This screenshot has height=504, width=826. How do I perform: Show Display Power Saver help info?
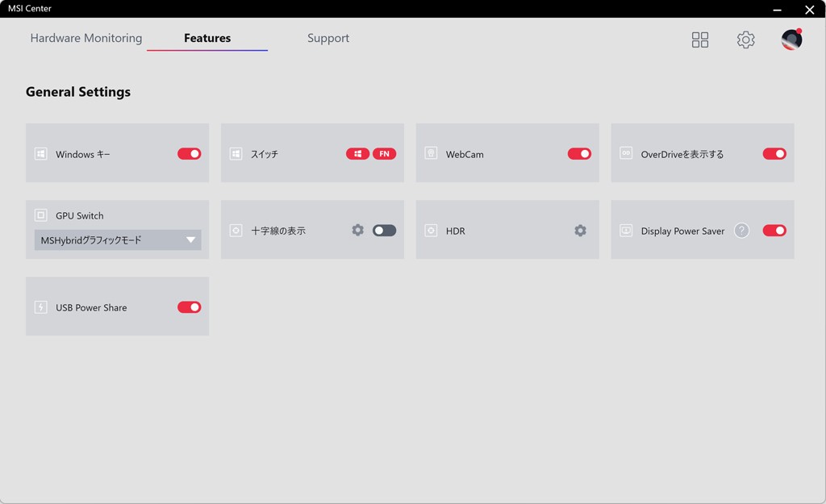[x=742, y=231]
